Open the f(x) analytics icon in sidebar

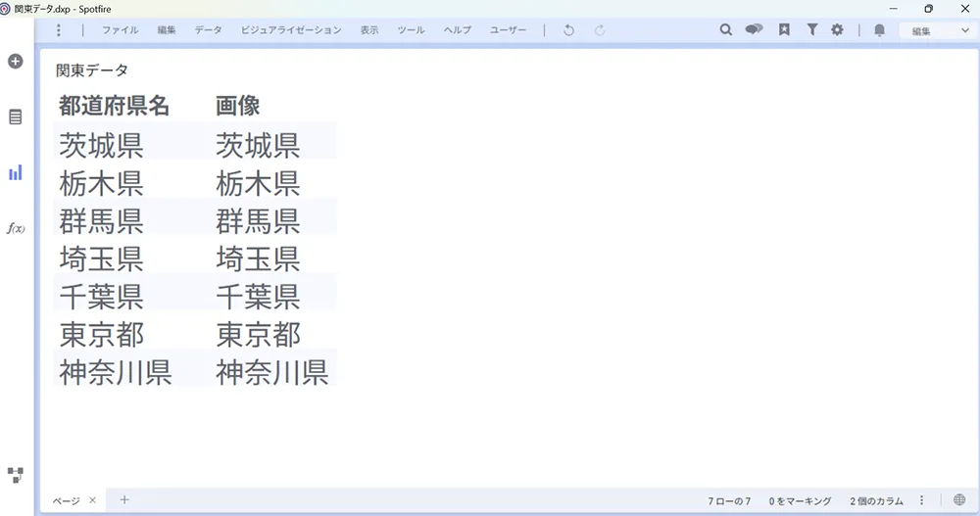point(16,228)
